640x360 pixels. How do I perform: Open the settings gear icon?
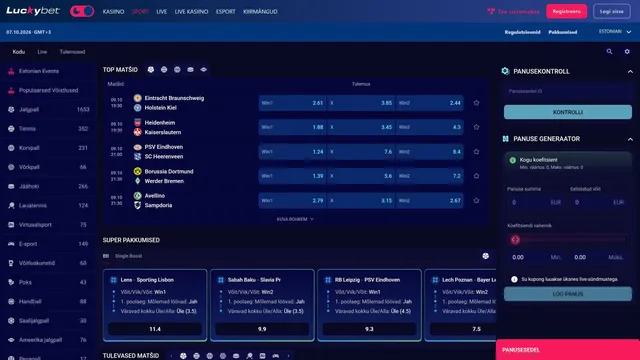coord(627,51)
